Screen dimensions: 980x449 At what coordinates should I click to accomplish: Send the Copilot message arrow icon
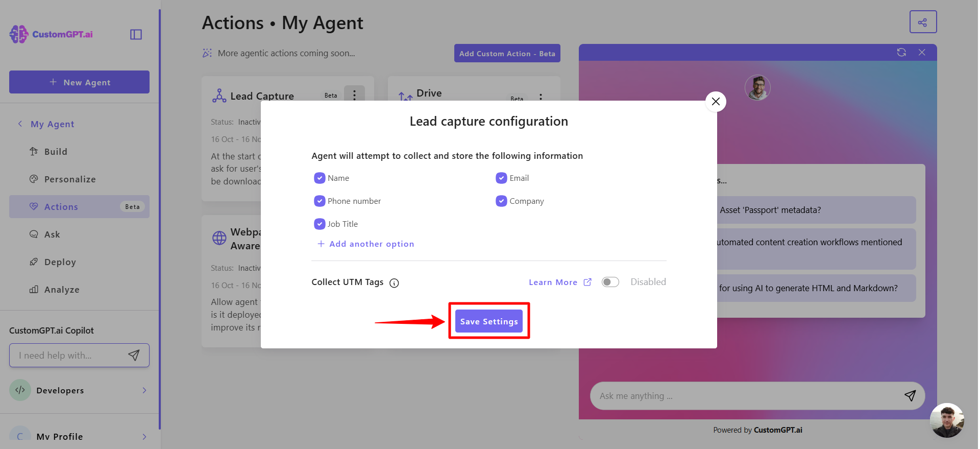[134, 355]
